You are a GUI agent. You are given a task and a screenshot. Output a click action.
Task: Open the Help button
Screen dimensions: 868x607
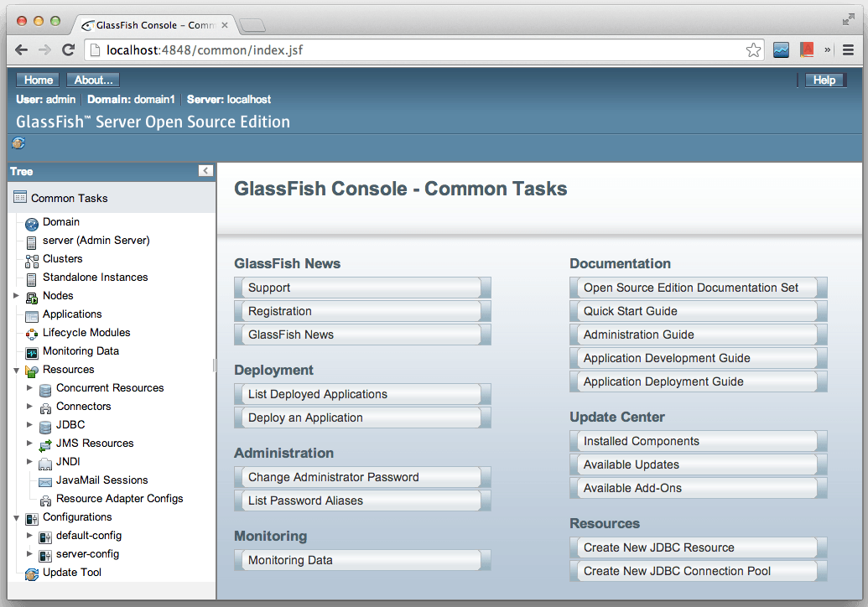824,80
